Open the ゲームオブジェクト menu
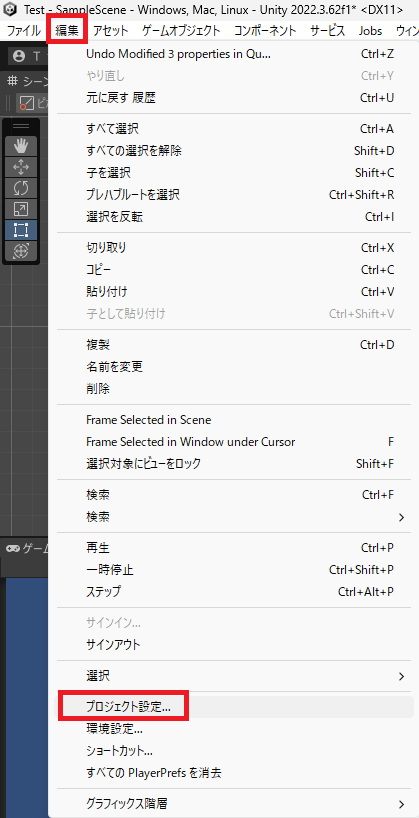This screenshot has height=818, width=419. click(x=181, y=31)
